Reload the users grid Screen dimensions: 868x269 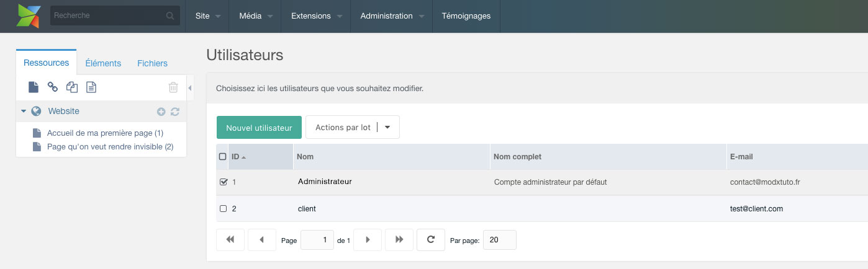coord(431,239)
